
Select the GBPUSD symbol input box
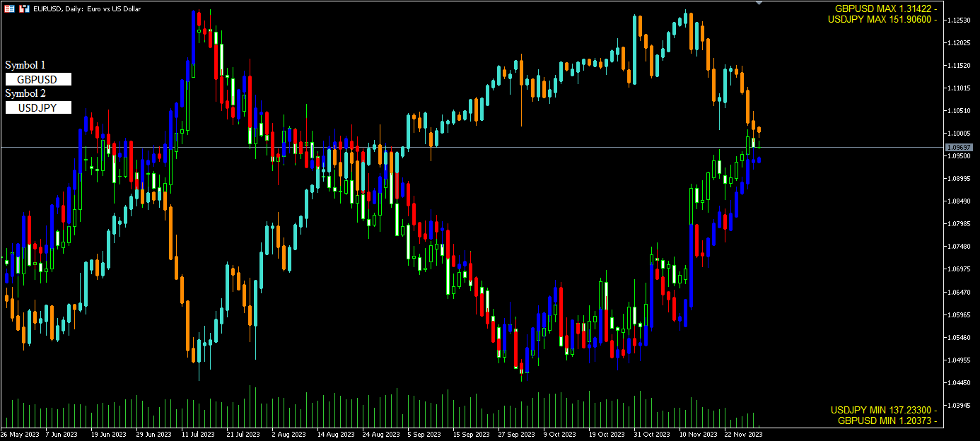[38, 79]
